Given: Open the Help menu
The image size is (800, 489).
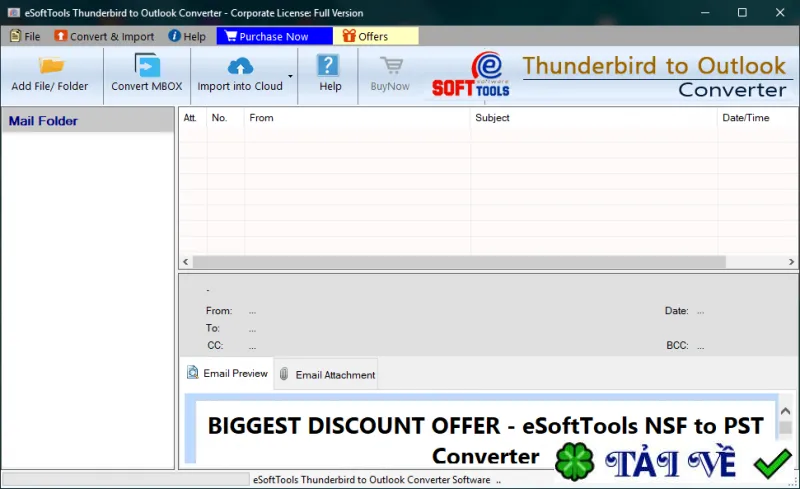Looking at the screenshot, I should (x=187, y=36).
